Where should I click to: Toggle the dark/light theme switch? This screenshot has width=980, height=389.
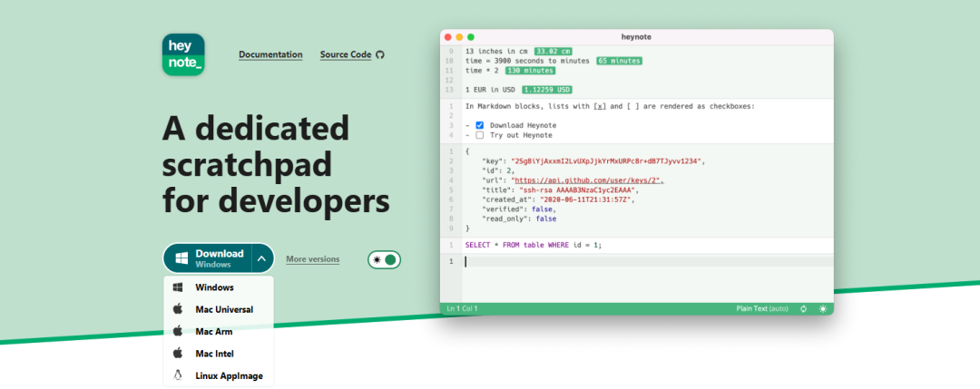(384, 259)
